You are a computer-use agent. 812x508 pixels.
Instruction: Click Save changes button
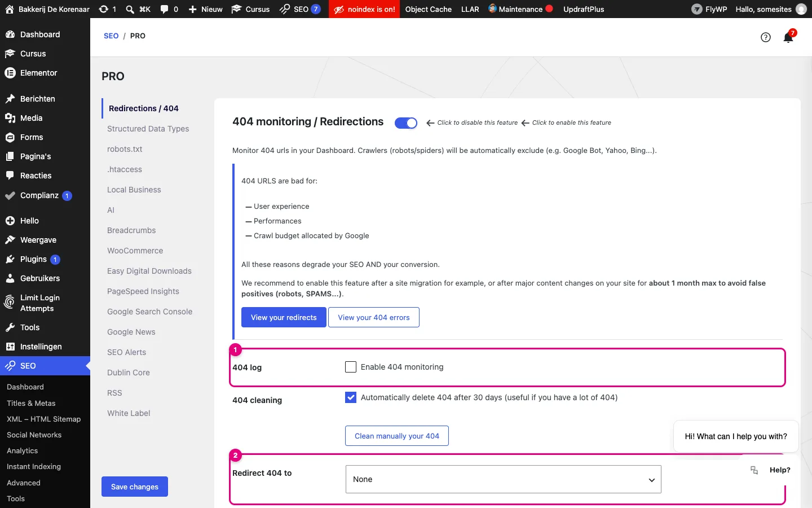pos(135,487)
